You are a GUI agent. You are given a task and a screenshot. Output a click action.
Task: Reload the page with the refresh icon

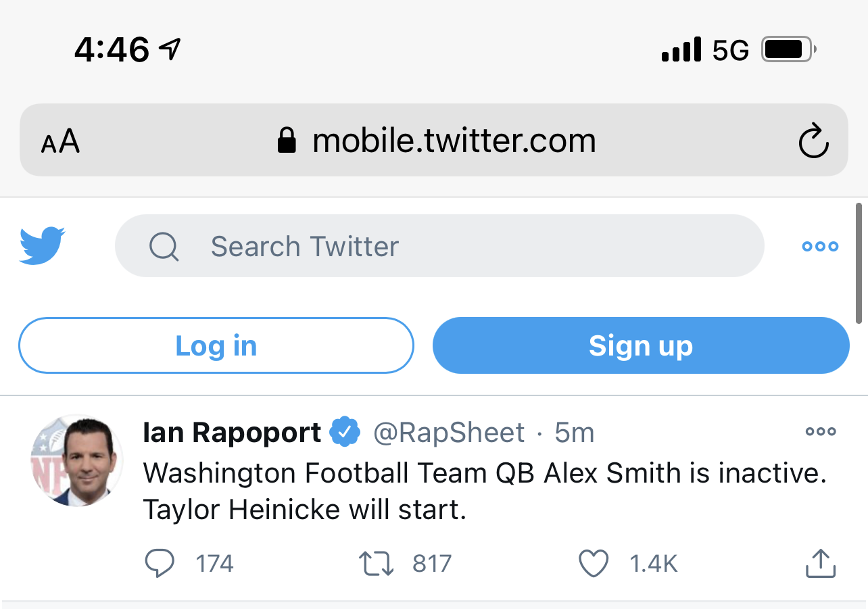pyautogui.click(x=813, y=141)
